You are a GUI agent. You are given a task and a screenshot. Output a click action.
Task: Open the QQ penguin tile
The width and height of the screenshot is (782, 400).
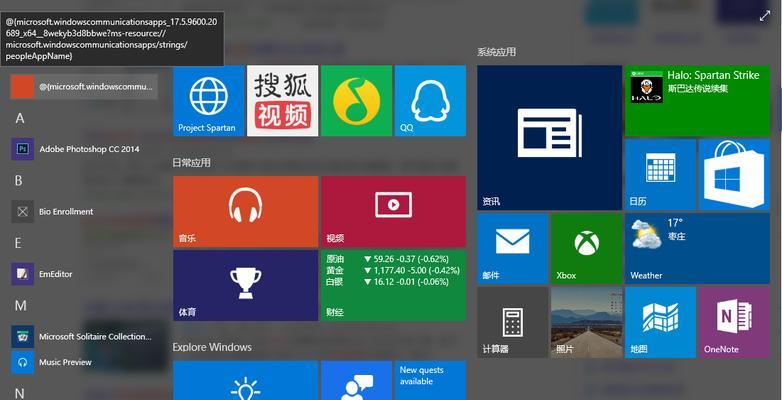coord(430,100)
